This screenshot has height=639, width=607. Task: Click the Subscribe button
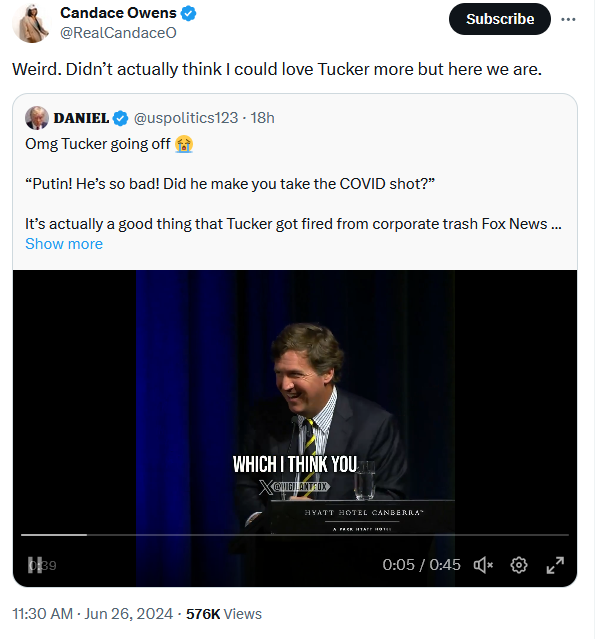coord(499,19)
